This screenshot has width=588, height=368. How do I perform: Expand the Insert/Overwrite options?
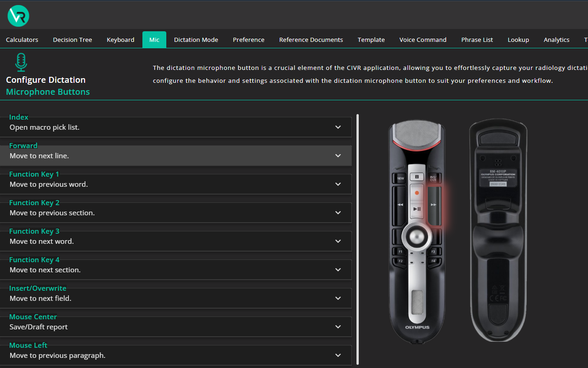coord(338,298)
